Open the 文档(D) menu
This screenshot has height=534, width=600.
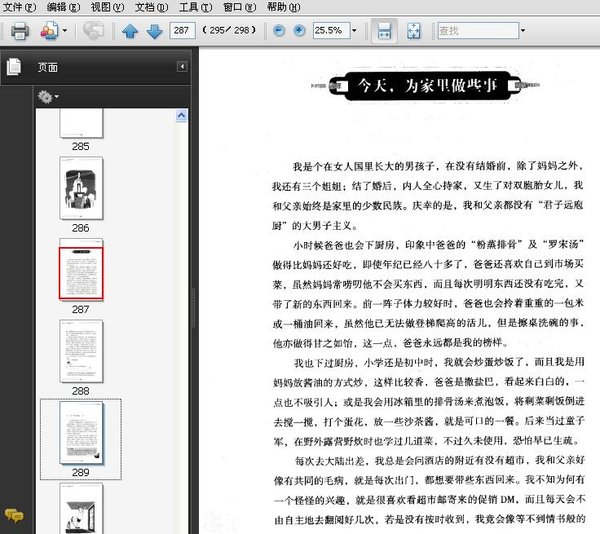152,7
